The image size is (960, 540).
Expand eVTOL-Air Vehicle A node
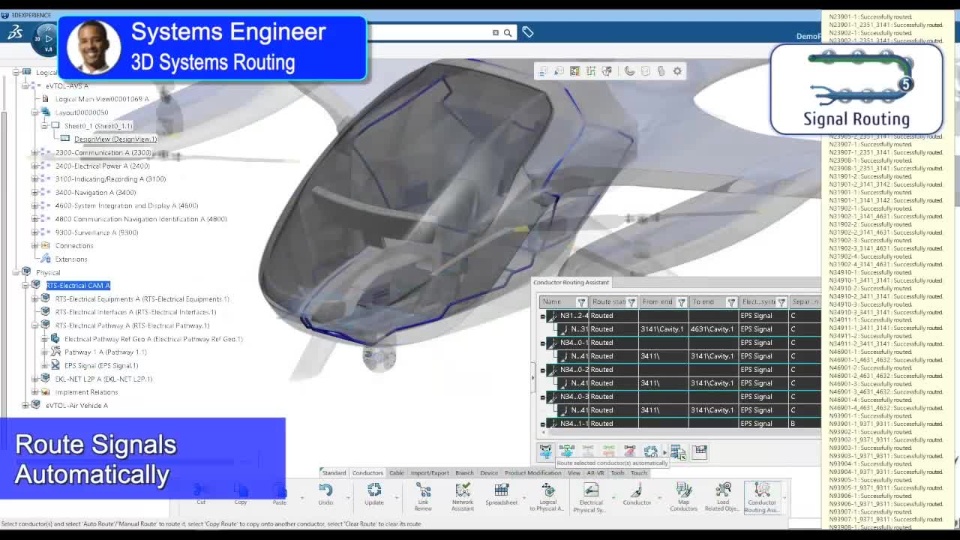point(26,405)
